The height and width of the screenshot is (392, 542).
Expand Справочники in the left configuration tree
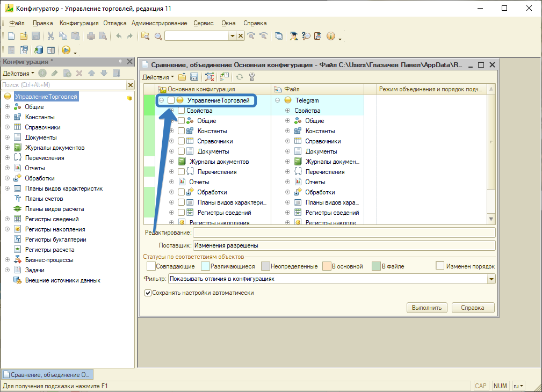7,127
